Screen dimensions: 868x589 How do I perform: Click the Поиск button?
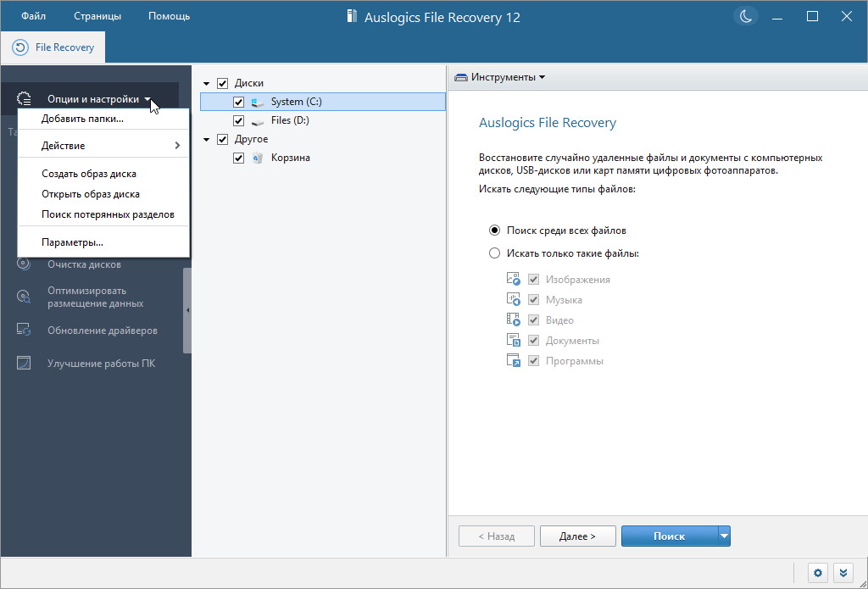[670, 536]
